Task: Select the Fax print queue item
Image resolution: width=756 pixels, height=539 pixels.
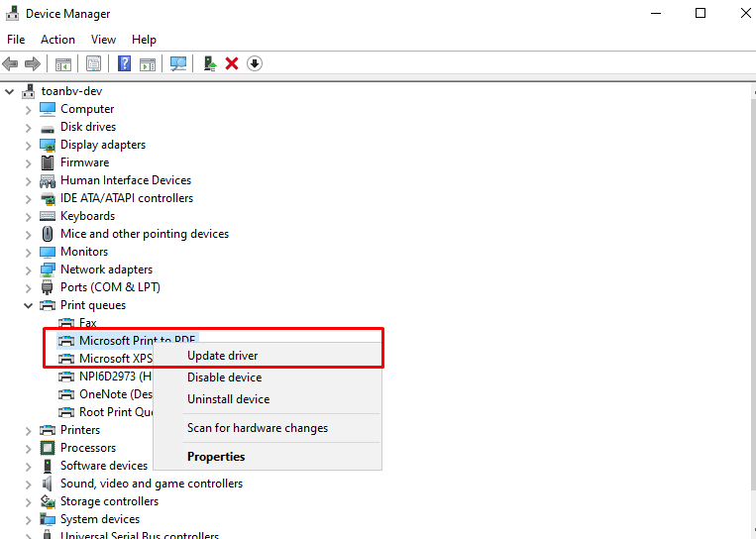Action: [x=87, y=323]
